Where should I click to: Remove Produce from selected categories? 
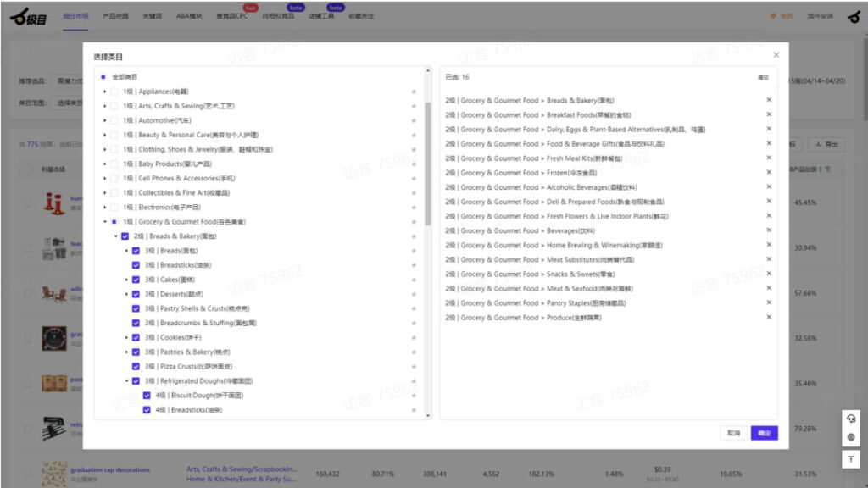769,317
